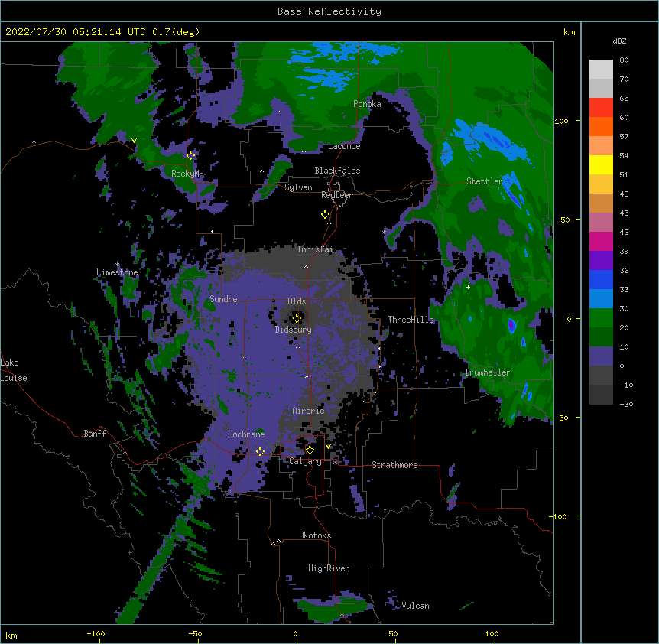This screenshot has height=644, width=659.
Task: Select the bright green legend swatch between 30 and 20
Action: (601, 318)
